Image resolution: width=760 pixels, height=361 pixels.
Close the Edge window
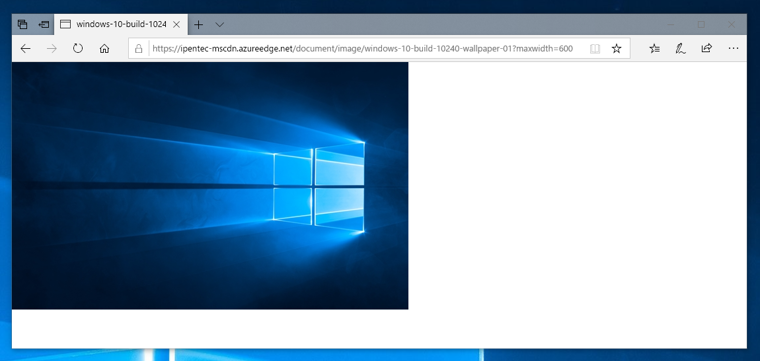click(x=731, y=24)
